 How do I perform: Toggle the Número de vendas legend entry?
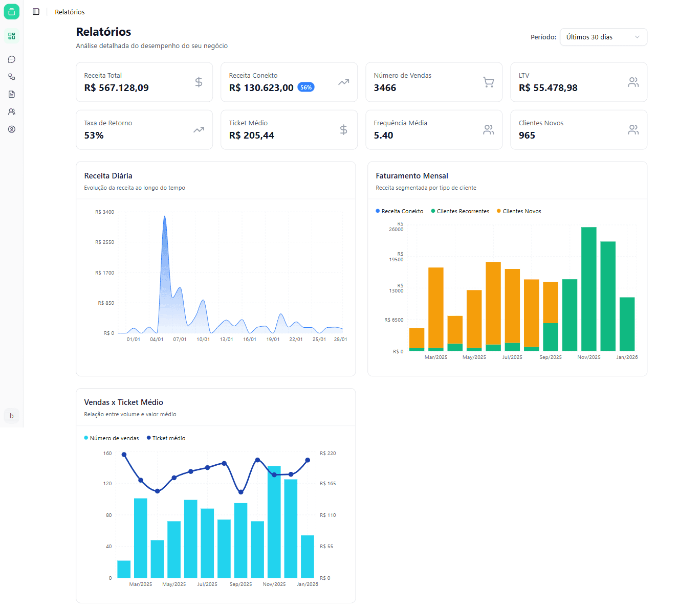(112, 438)
